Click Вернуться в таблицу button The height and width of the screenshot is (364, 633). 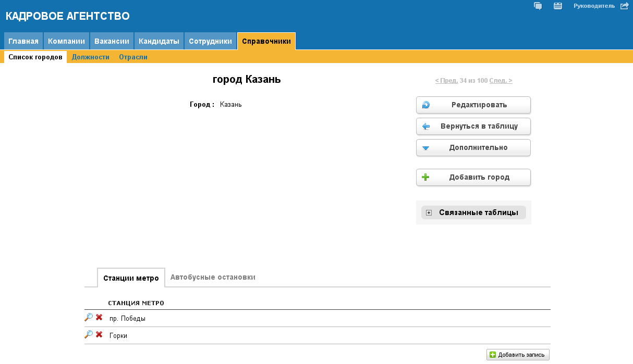click(473, 126)
